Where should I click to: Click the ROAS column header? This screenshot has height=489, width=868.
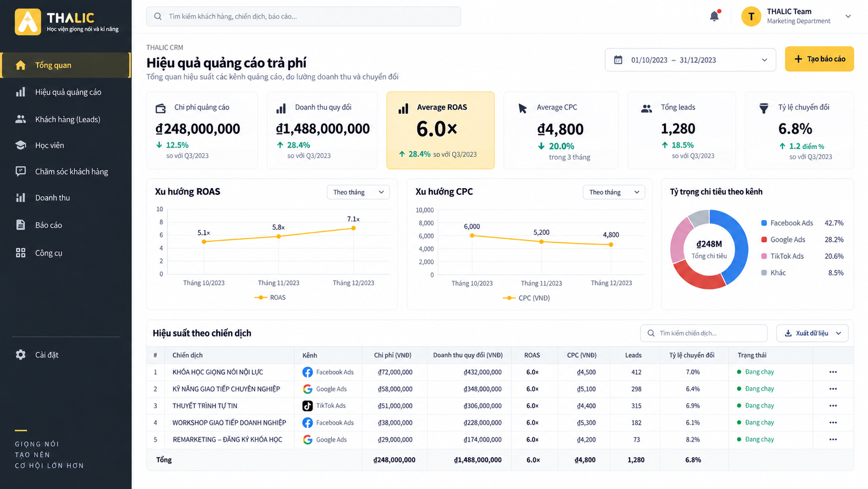(532, 355)
